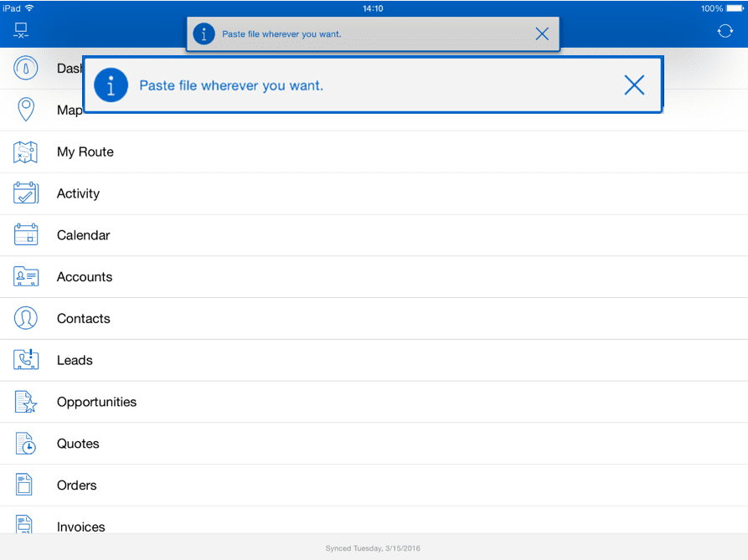Click the info icon in small notification

tap(204, 33)
